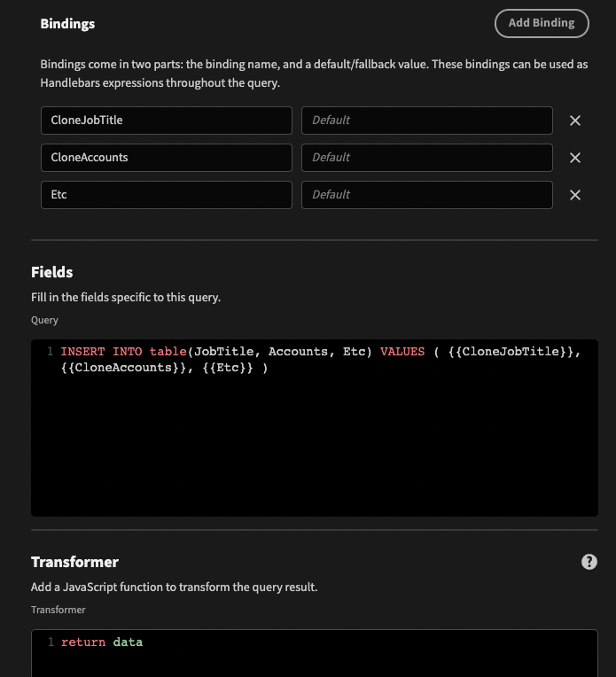Delete the CloneAccounts binding row
This screenshot has height=677, width=616.
coord(575,158)
